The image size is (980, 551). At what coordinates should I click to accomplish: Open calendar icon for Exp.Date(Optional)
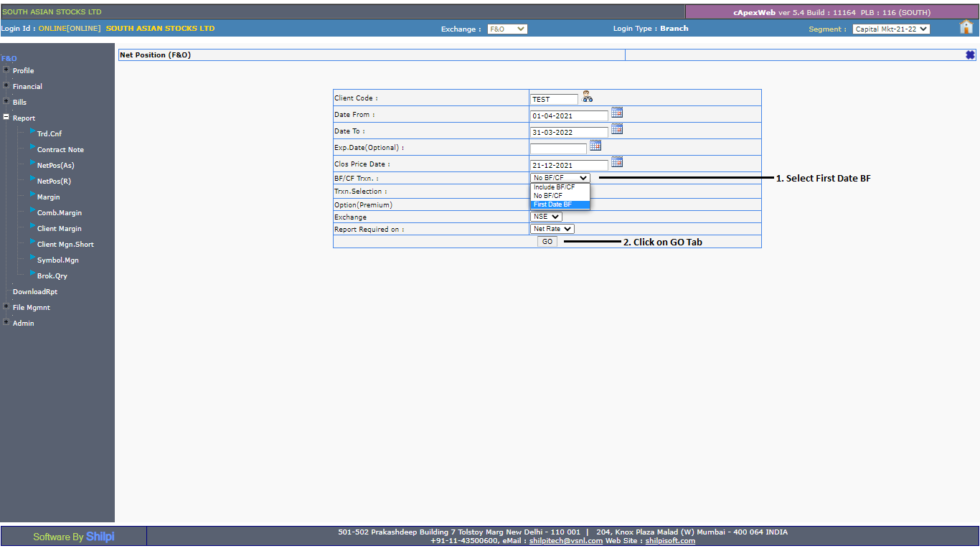[x=595, y=146]
